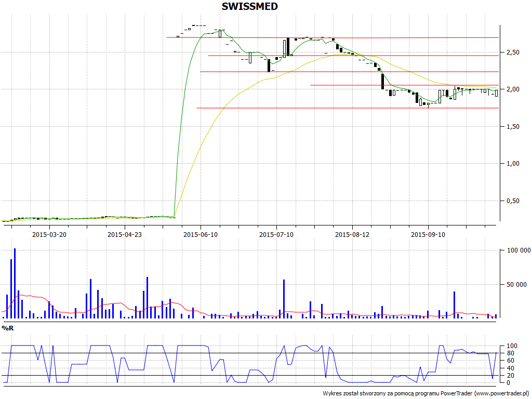
Task: Click the 2,00 price axis label
Action: click(513, 89)
